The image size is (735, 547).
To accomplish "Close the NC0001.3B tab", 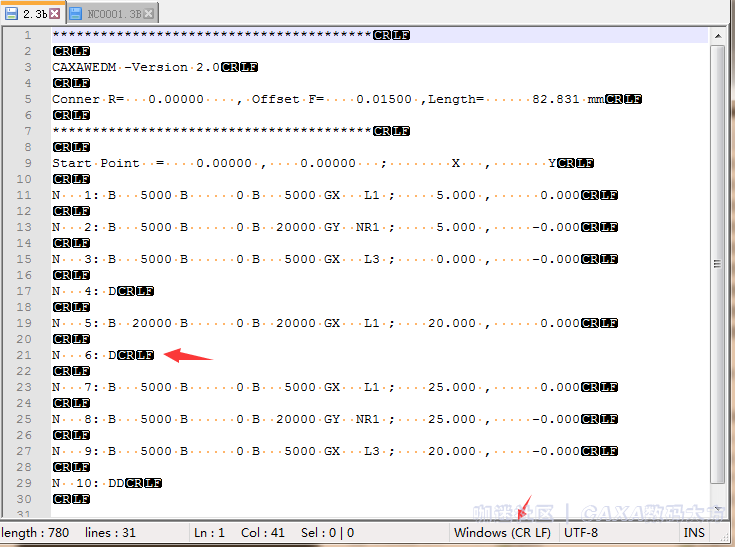I will click(x=149, y=14).
